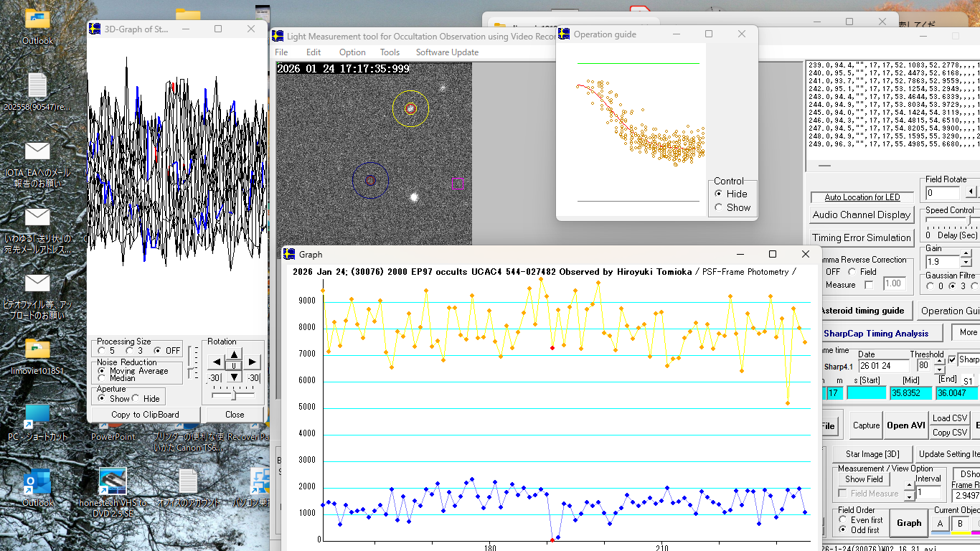The width and height of the screenshot is (980, 551).
Task: Open the Tools menu
Action: tap(390, 52)
